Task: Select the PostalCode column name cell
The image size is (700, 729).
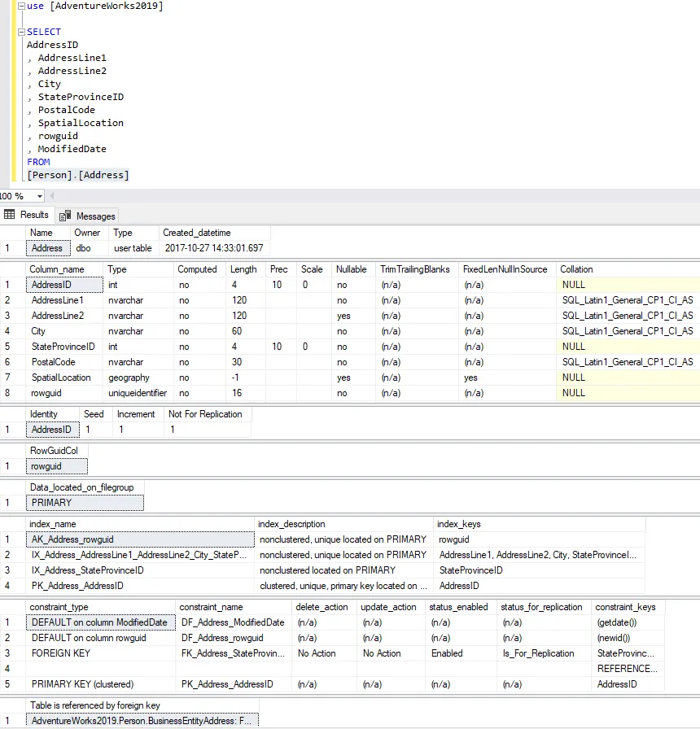Action: point(64,362)
